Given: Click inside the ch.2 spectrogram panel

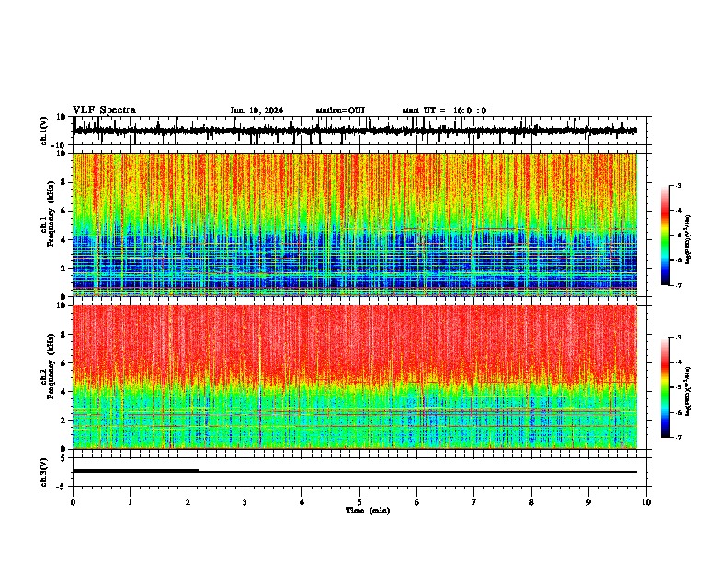Looking at the screenshot, I should click(354, 377).
